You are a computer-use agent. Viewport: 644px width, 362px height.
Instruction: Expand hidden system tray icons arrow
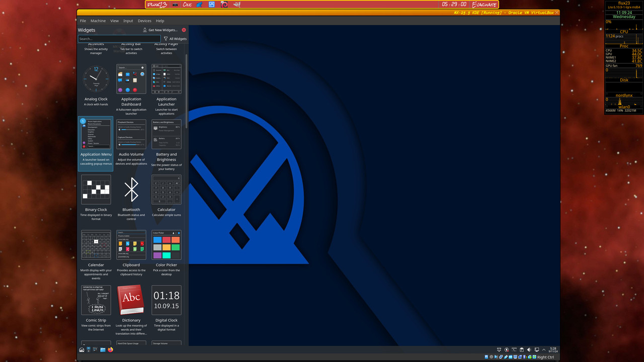[x=544, y=349]
